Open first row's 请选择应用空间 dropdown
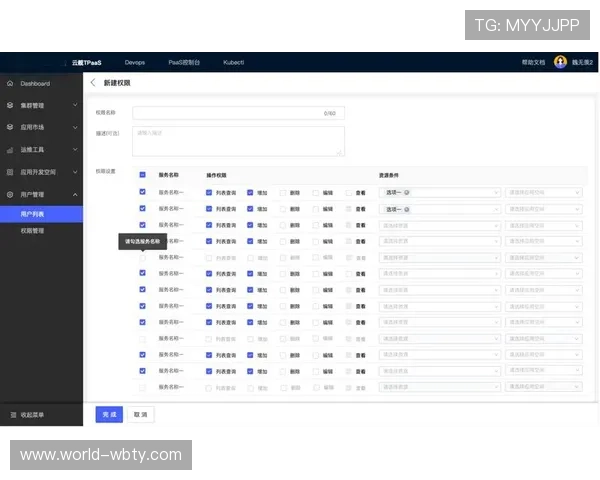 point(543,192)
